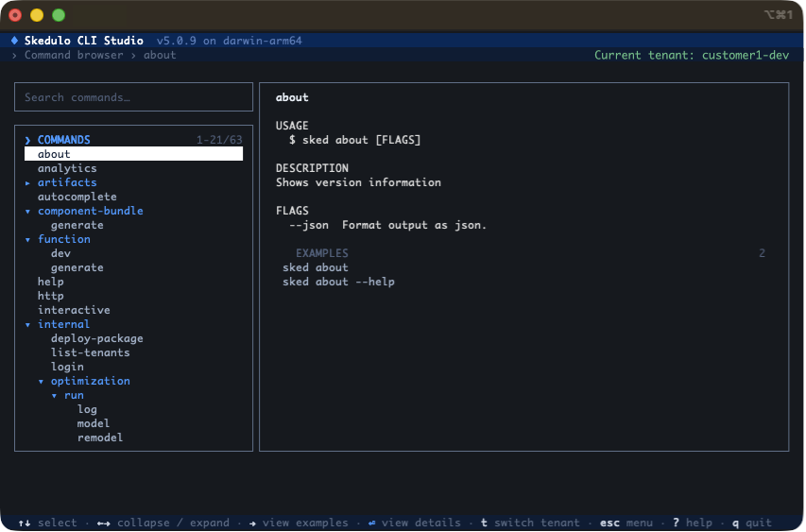Select the 'optimization' subgroup label

91,381
